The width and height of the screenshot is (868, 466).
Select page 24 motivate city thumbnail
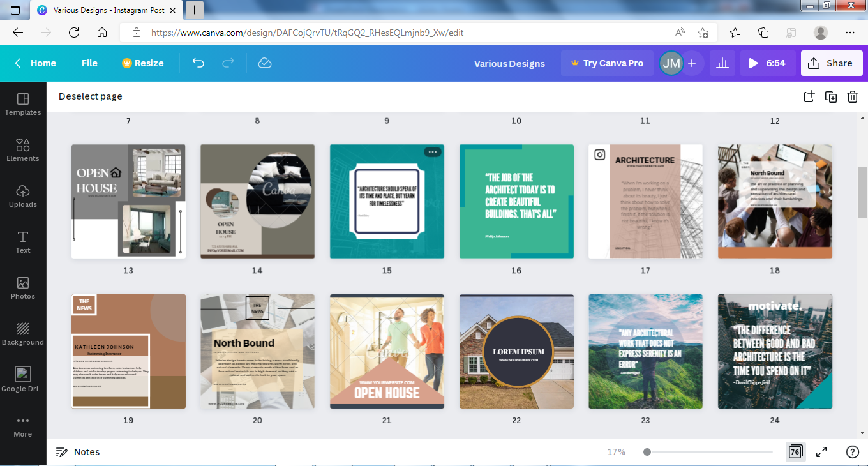775,351
